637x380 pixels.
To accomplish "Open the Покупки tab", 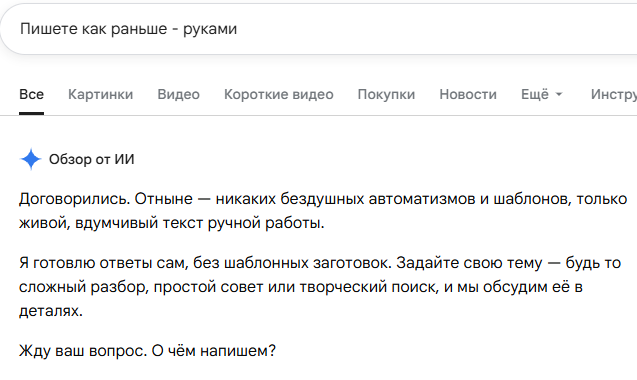I will 386,94.
